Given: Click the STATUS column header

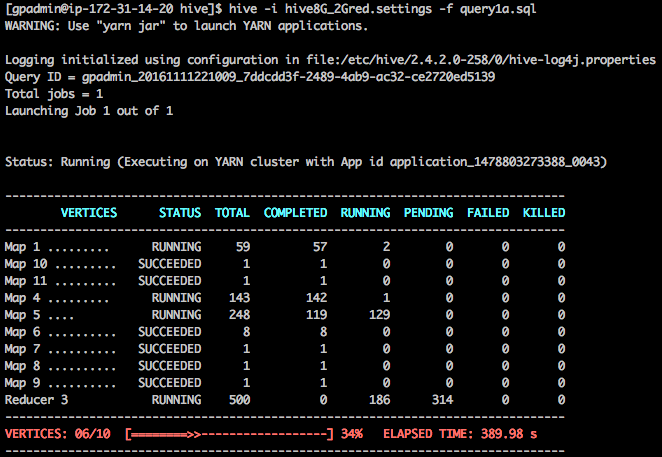Looking at the screenshot, I should pyautogui.click(x=180, y=212).
